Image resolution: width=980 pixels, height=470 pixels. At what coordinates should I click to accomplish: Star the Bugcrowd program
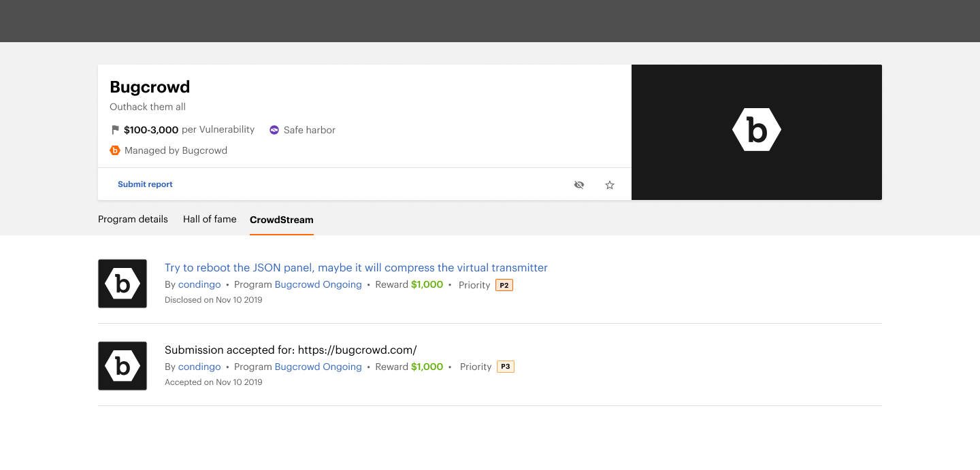point(610,184)
